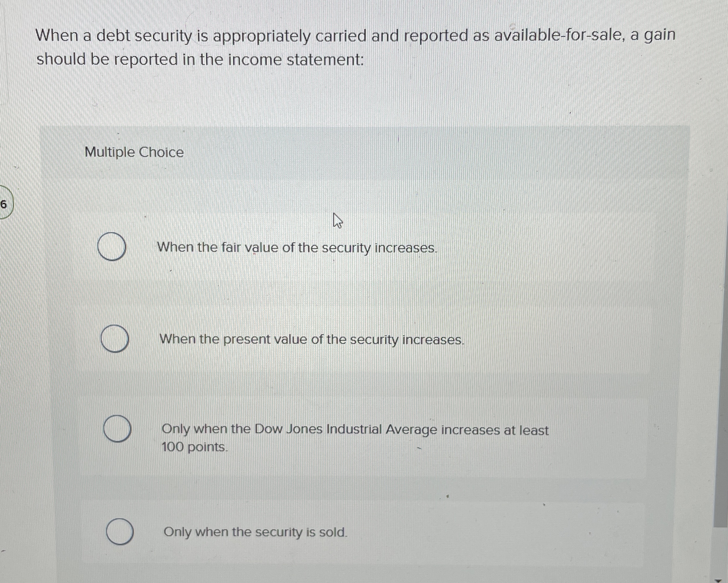Click the question prompt text area
This screenshot has height=583, width=728.
[x=338, y=47]
